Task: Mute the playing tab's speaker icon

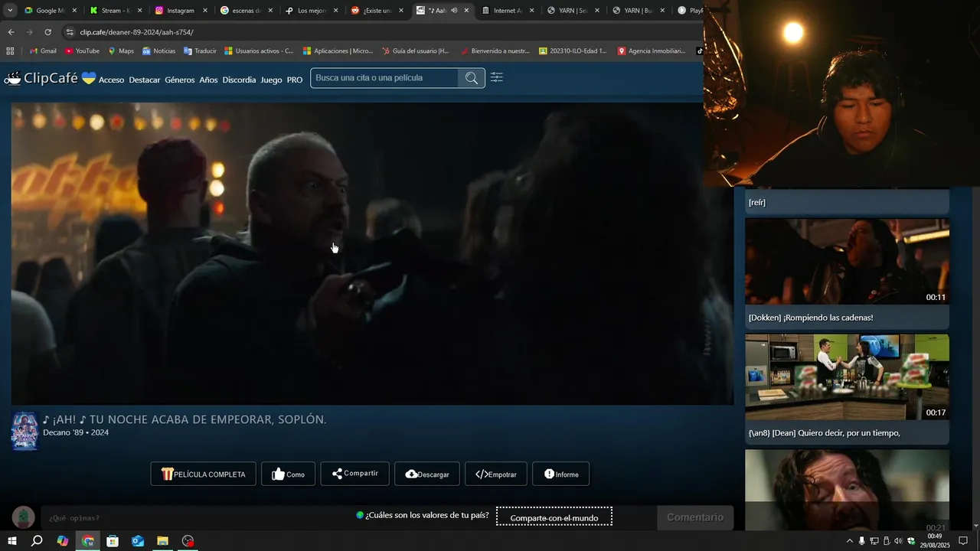Action: 454,11
